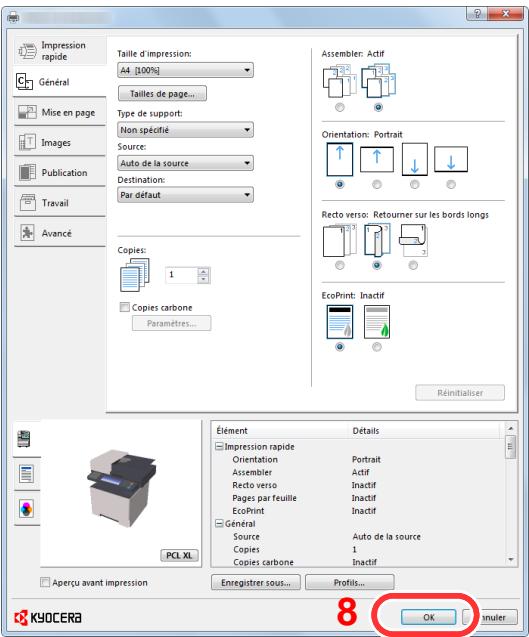The width and height of the screenshot is (529, 637).
Task: Go to the Images tab
Action: pos(60,142)
